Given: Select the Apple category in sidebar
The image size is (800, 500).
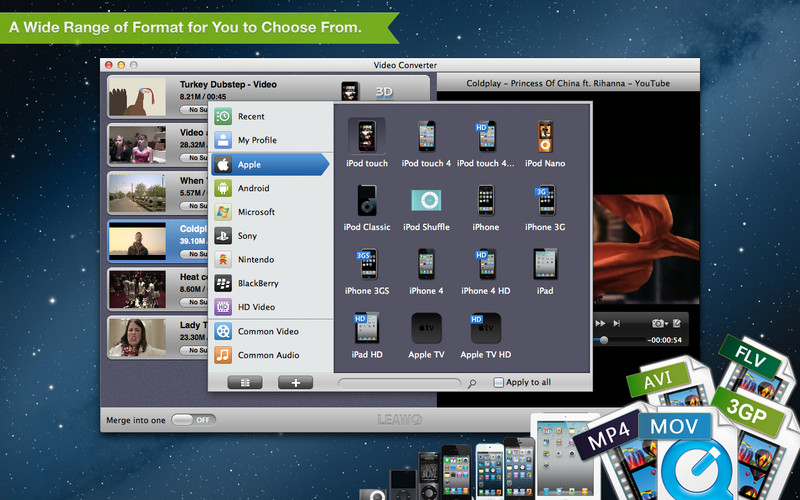Looking at the screenshot, I should [271, 164].
